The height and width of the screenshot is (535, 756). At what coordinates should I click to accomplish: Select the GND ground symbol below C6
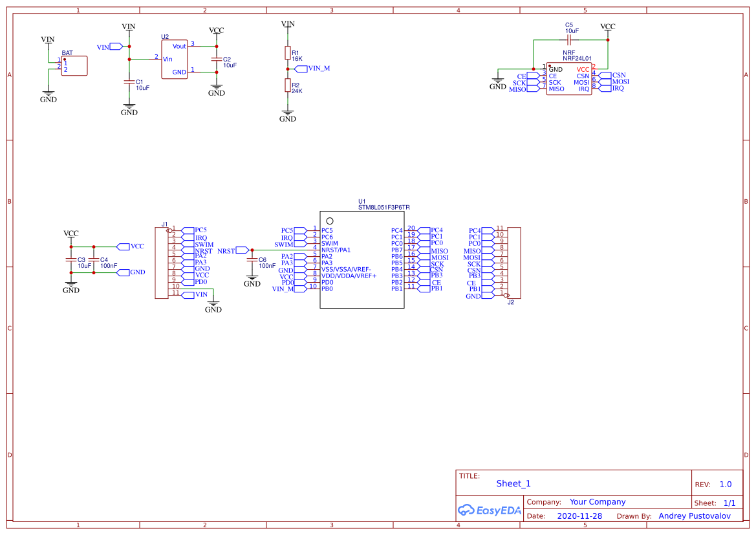(x=252, y=280)
